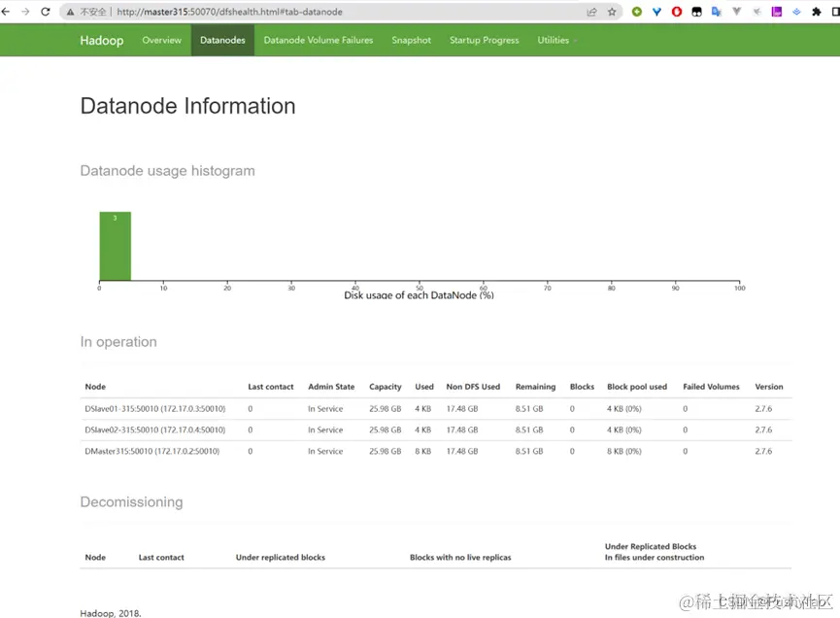Click the blue V-shaped extension icon
The width and height of the screenshot is (840, 618).
tap(656, 12)
